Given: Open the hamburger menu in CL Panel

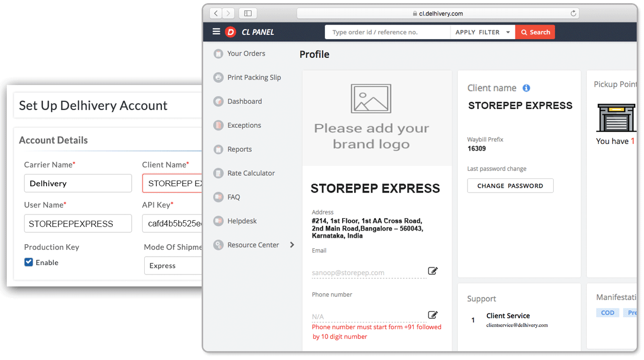Looking at the screenshot, I should tap(216, 32).
